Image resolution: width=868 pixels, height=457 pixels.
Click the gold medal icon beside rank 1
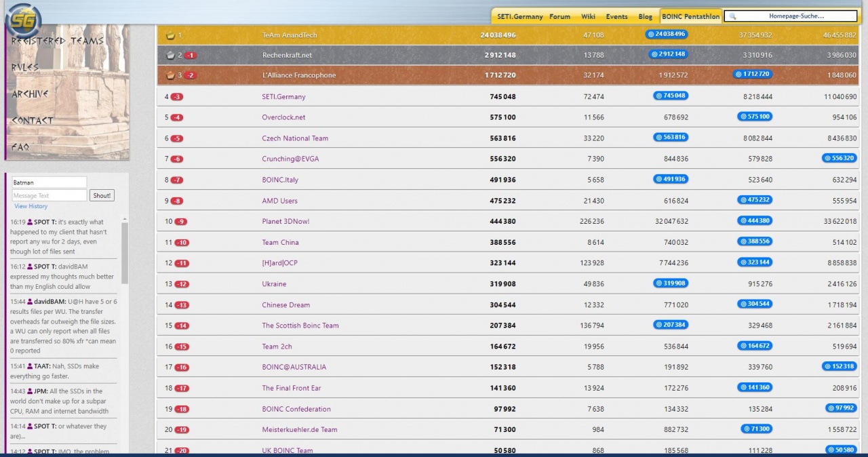[171, 35]
